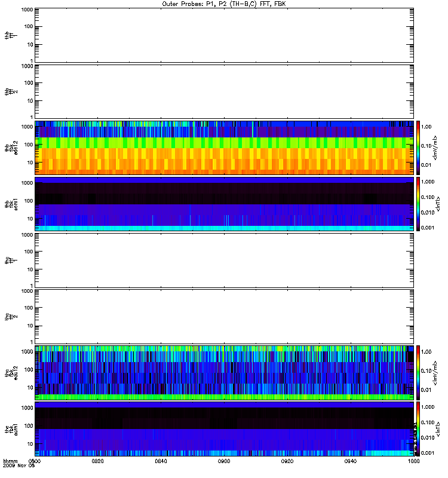Click the '0840' time axis label
This screenshot has width=448, height=478.
pos(161,461)
